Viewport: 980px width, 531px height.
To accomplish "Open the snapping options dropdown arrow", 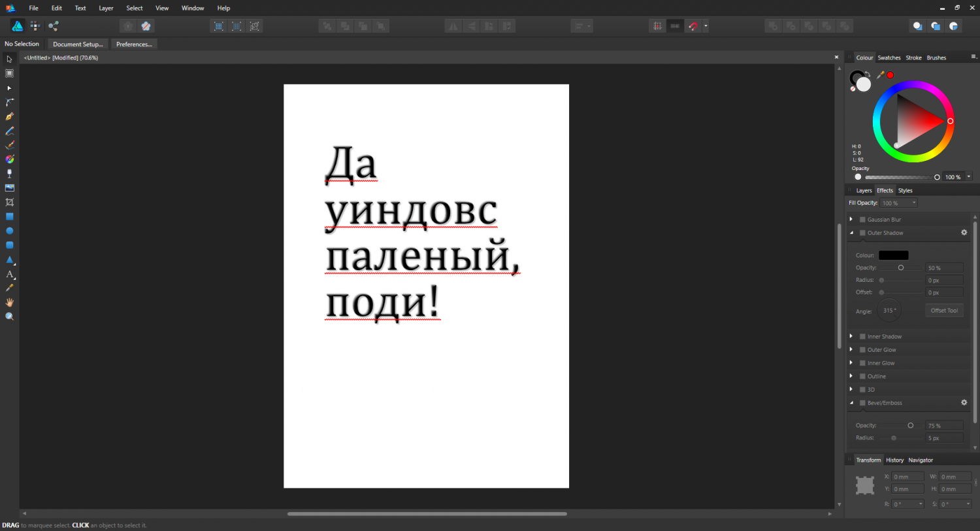I will click(706, 26).
